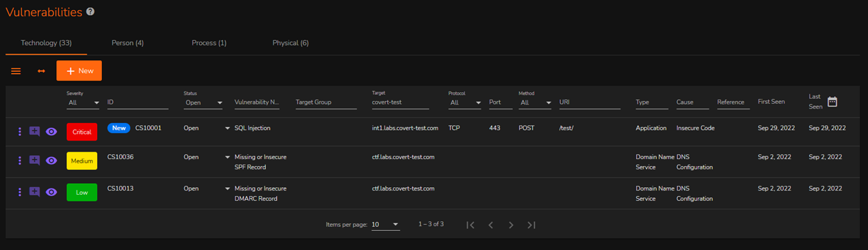Select ID text CS10001
Viewport: 868px width, 250px height.
[x=148, y=128]
